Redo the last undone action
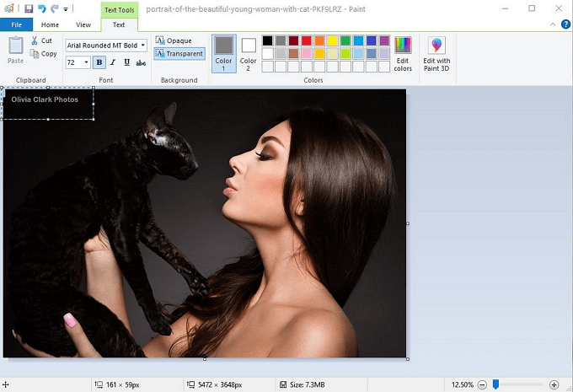The width and height of the screenshot is (573, 392). click(55, 8)
